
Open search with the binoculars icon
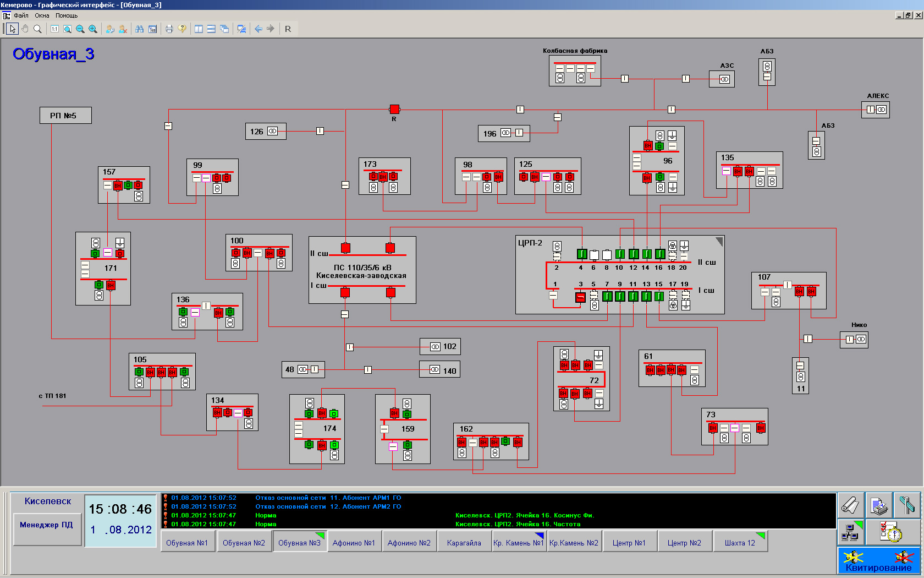(140, 29)
